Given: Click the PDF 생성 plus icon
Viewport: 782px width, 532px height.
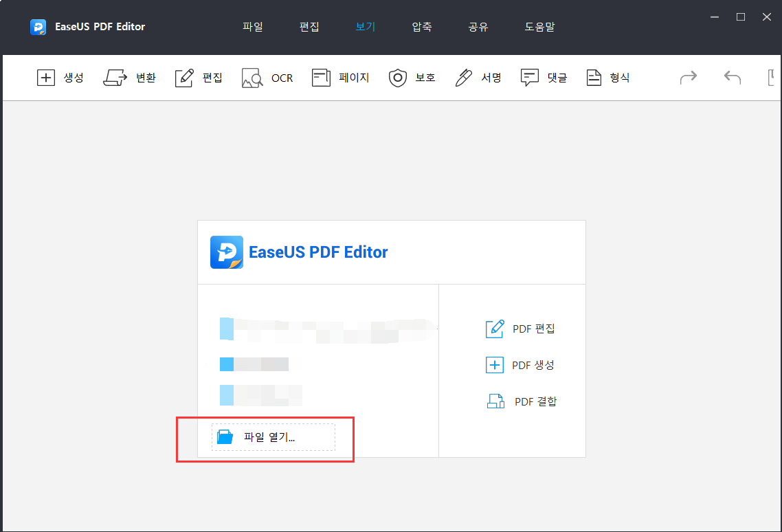Looking at the screenshot, I should pos(495,365).
